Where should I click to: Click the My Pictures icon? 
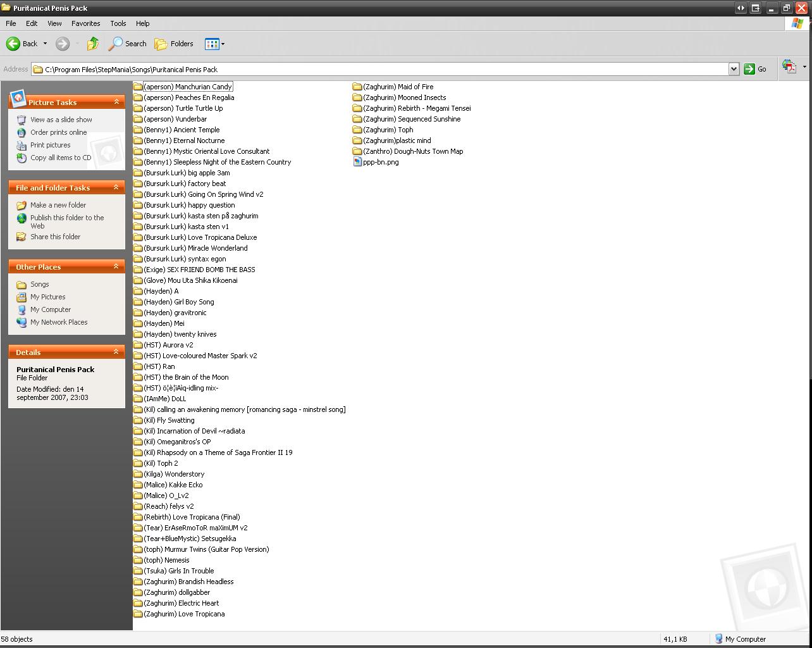(22, 297)
